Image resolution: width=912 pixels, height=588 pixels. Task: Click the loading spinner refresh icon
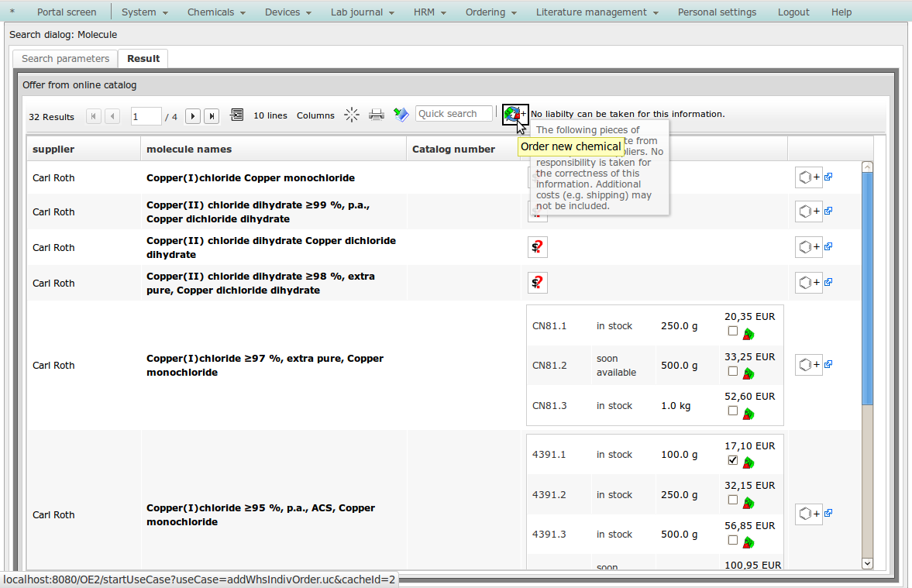coord(352,115)
